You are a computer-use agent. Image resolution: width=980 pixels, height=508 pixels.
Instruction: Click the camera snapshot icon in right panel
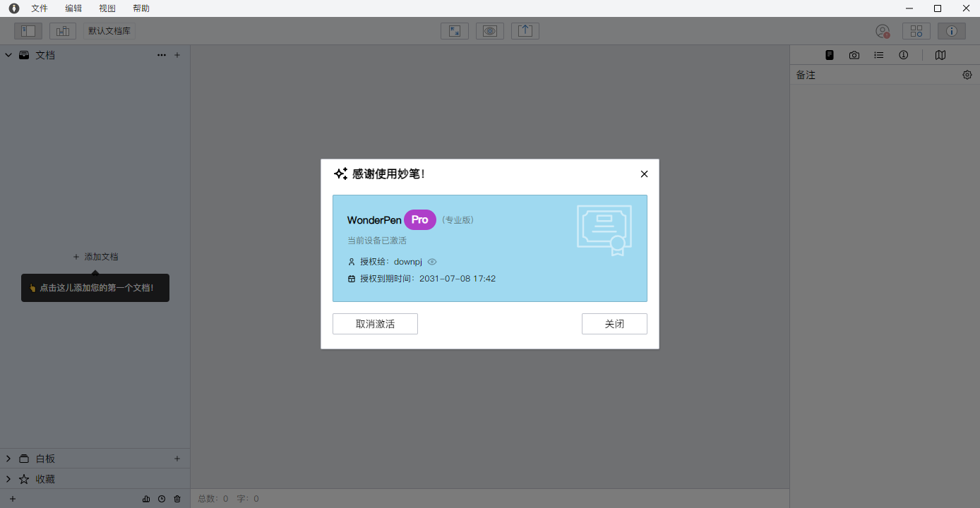pyautogui.click(x=854, y=55)
